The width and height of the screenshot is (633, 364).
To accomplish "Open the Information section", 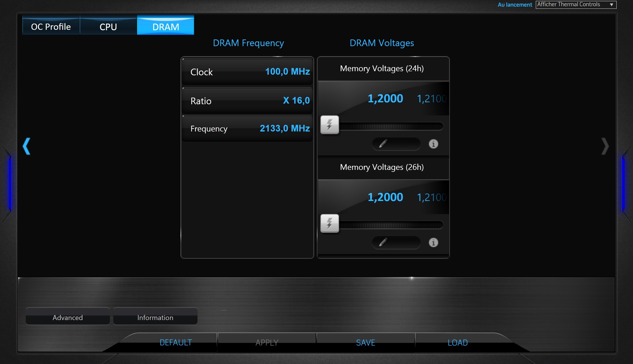I will (x=155, y=317).
